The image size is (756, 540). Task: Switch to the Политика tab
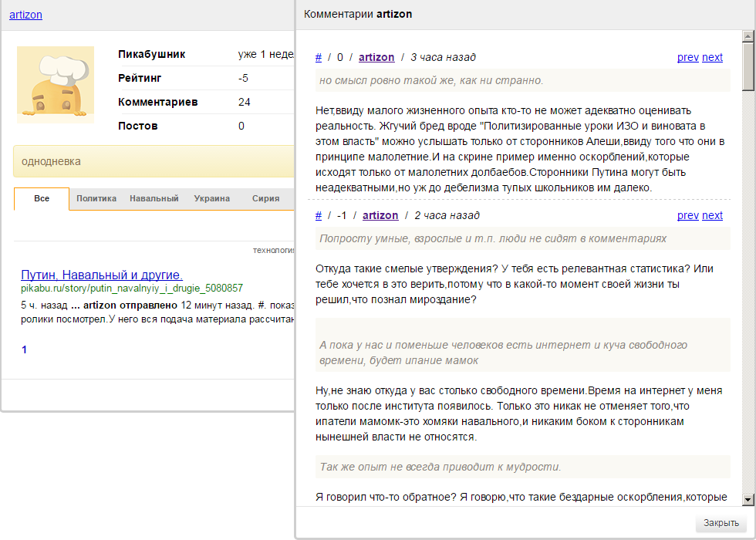[96, 198]
